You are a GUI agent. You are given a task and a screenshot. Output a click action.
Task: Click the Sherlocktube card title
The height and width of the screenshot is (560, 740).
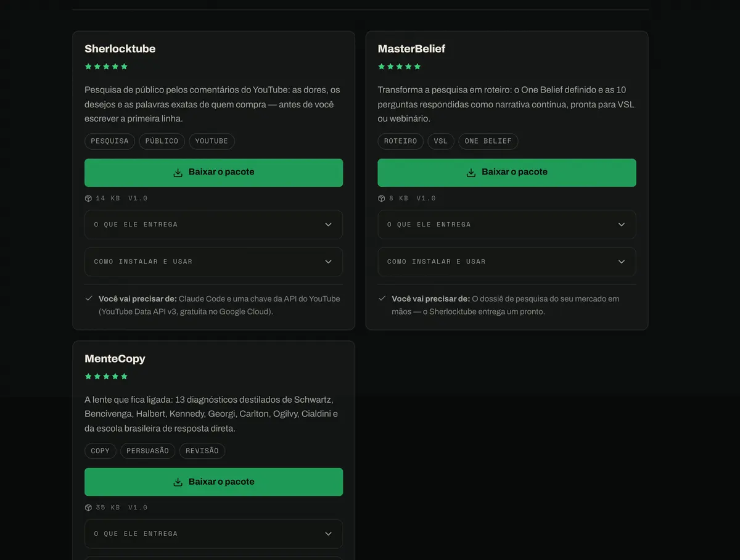(120, 49)
